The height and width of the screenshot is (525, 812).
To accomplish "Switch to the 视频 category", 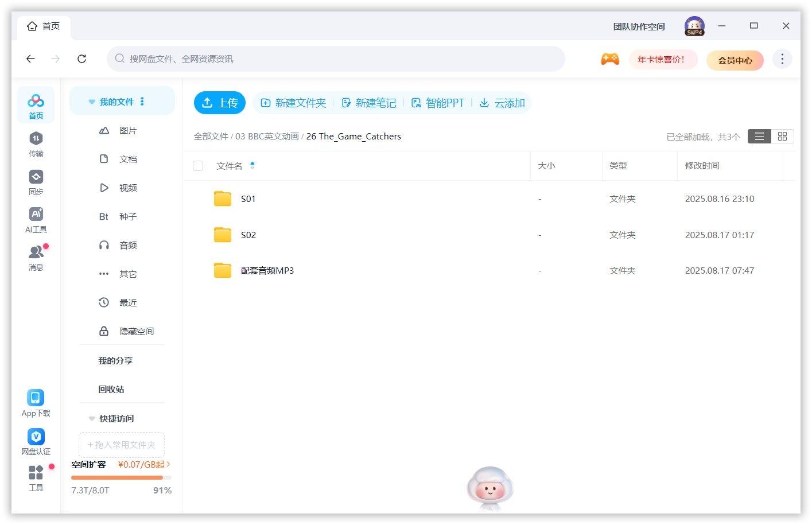I will point(127,187).
